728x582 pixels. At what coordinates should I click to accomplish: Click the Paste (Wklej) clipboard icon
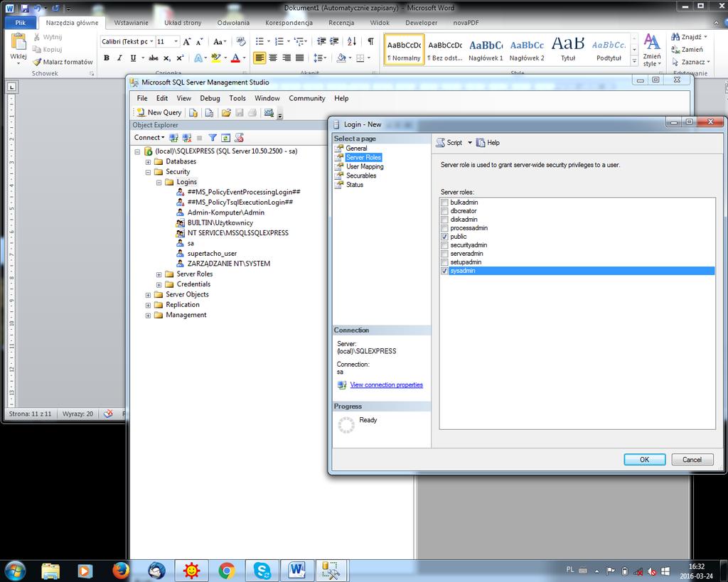[x=18, y=42]
